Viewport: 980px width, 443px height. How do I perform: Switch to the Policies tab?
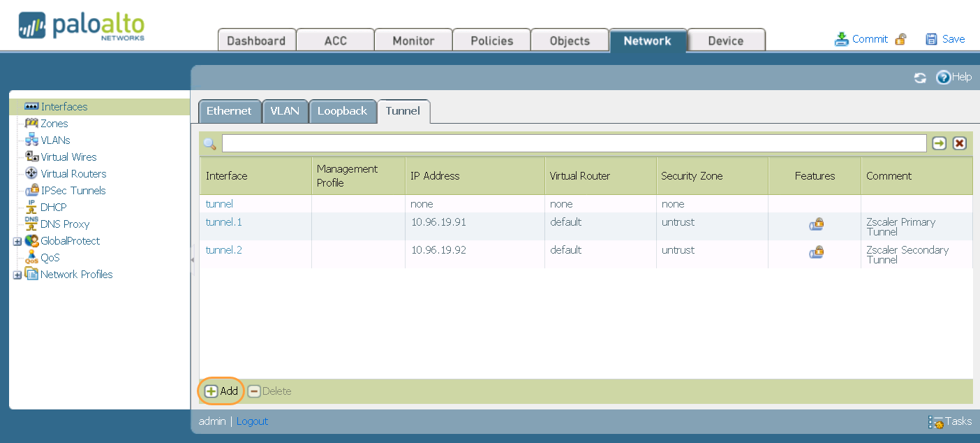(x=491, y=41)
